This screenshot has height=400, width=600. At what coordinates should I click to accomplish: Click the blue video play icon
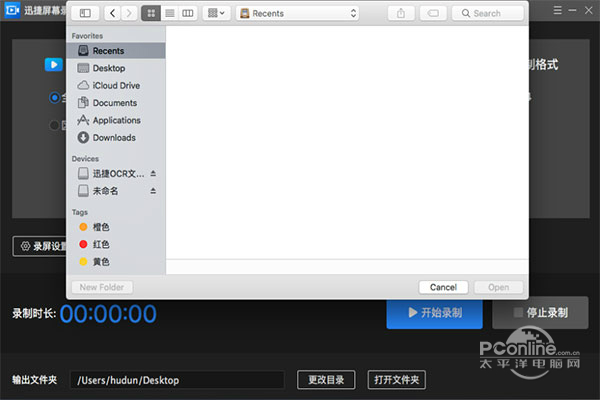pos(54,64)
